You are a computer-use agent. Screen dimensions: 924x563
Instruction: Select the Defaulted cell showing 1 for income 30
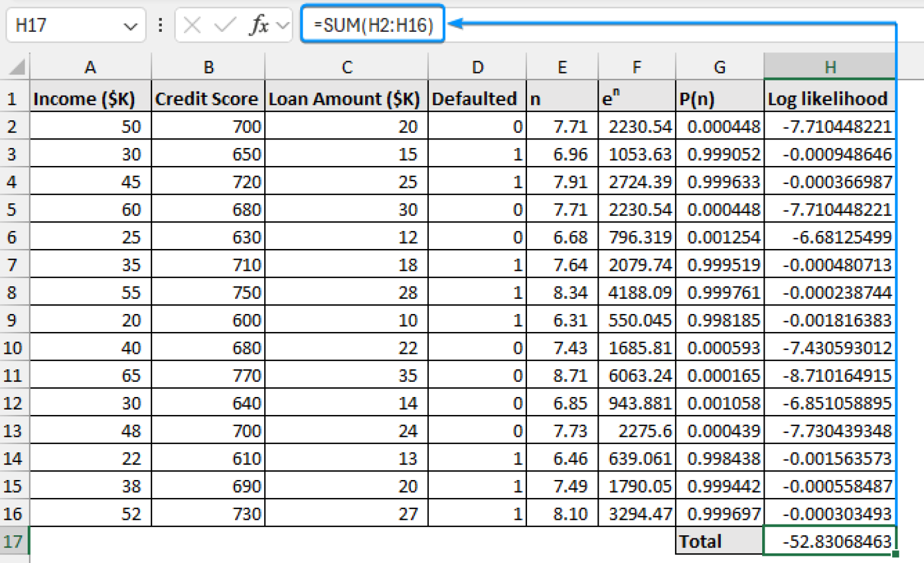[x=476, y=154]
